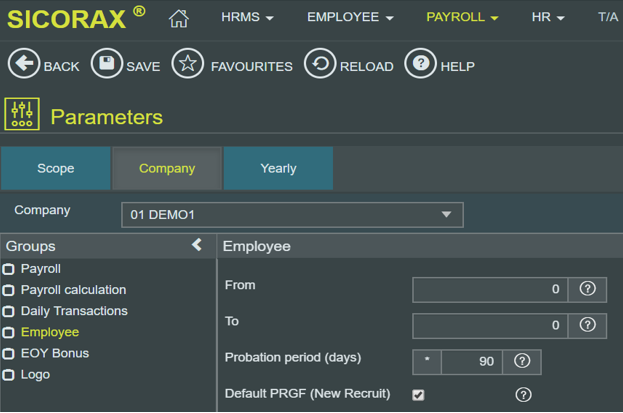This screenshot has width=623, height=413.
Task: Toggle Default PRGF (New Recruit) checkbox
Action: pyautogui.click(x=418, y=394)
